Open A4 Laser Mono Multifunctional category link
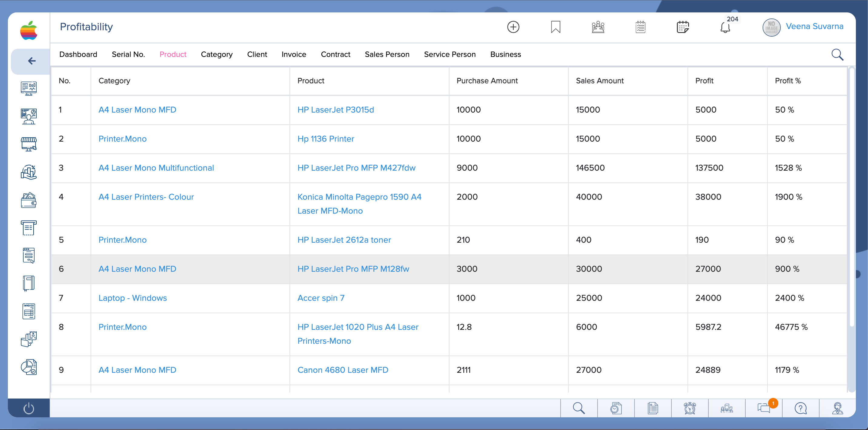Image resolution: width=868 pixels, height=430 pixels. [x=156, y=168]
